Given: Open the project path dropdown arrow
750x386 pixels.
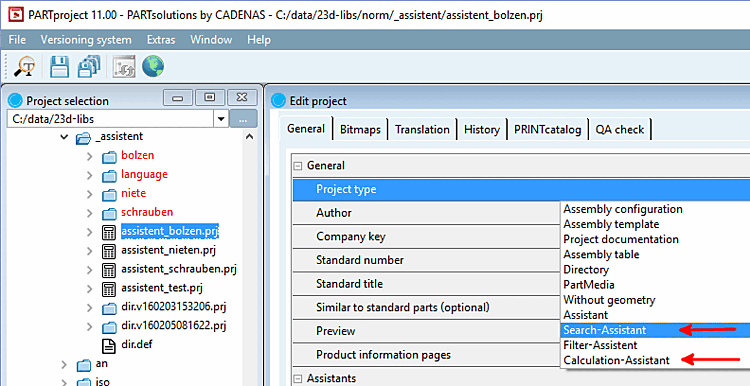Looking at the screenshot, I should click(x=221, y=119).
